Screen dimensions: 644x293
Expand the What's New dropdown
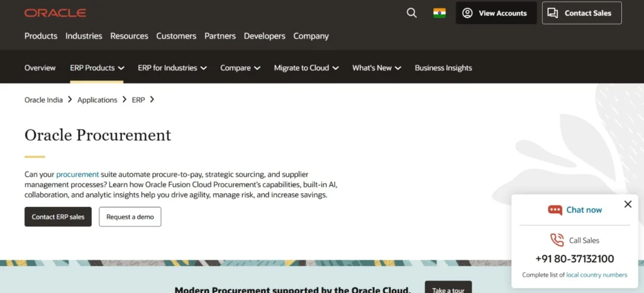377,68
